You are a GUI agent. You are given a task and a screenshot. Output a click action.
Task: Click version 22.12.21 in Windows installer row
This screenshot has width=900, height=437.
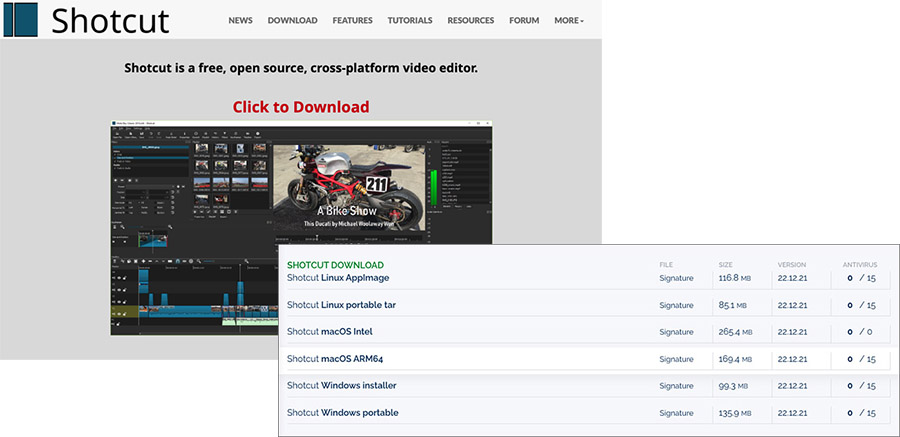tap(792, 386)
